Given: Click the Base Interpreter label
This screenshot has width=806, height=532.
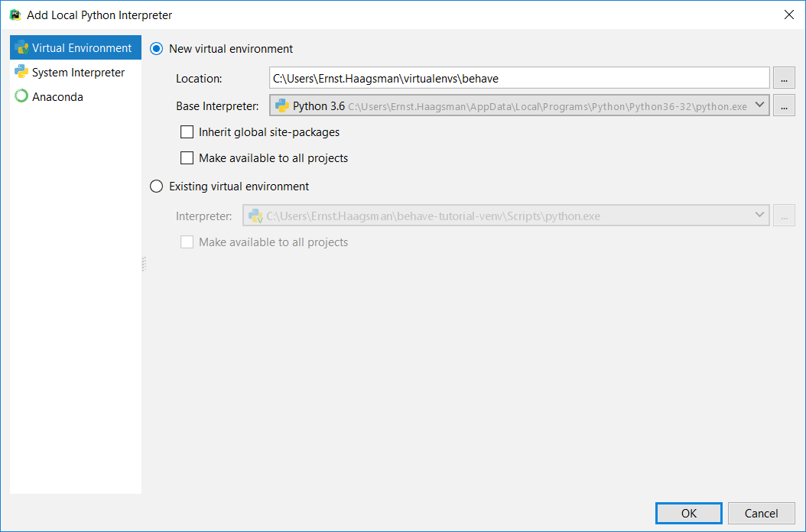Looking at the screenshot, I should 217,106.
